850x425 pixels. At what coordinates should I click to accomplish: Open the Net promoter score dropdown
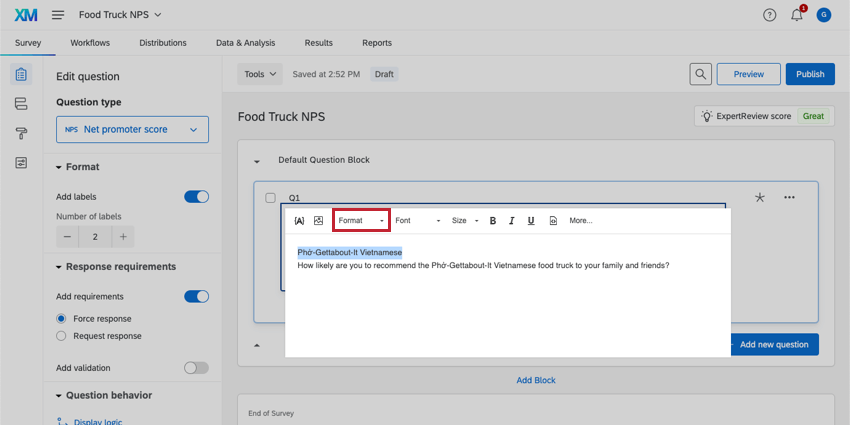(x=132, y=129)
